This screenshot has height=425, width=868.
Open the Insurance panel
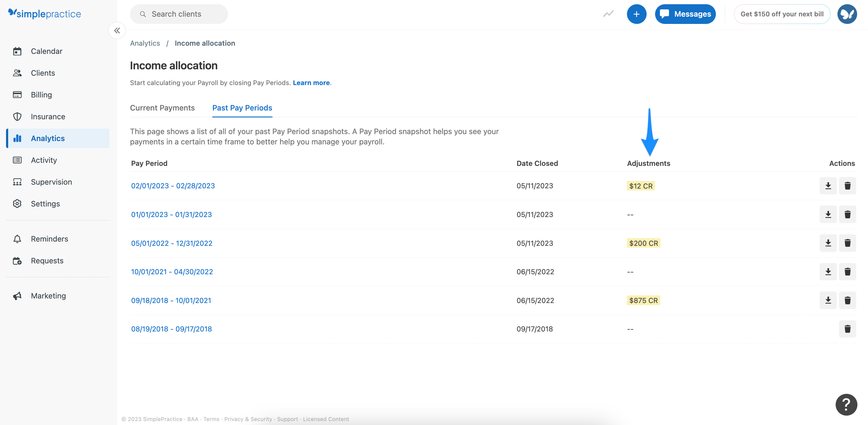click(x=48, y=116)
